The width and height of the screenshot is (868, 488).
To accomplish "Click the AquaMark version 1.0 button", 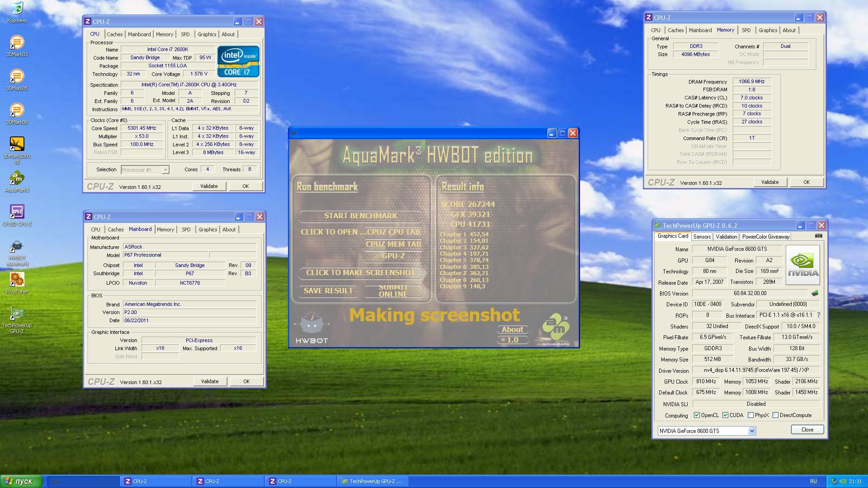I will (512, 340).
